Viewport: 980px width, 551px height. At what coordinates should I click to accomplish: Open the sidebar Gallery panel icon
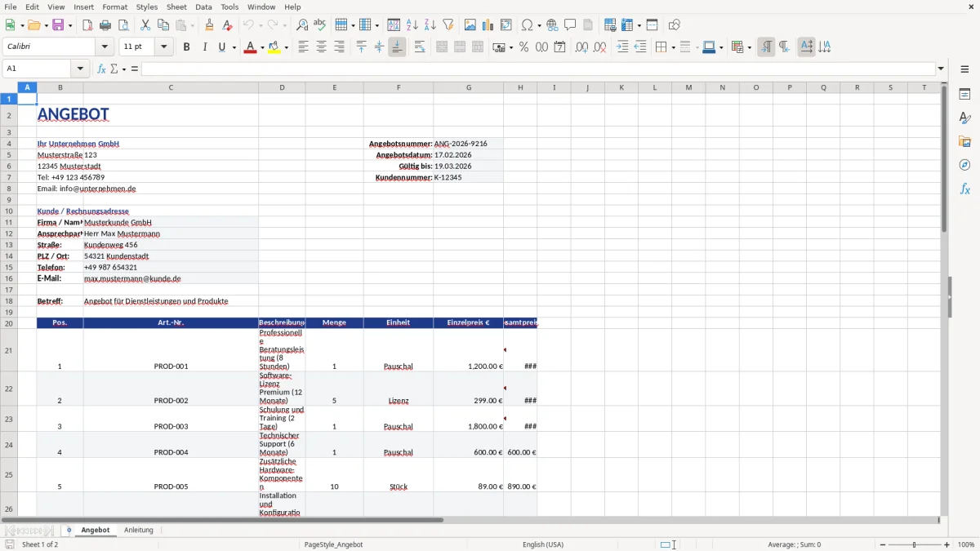point(964,141)
